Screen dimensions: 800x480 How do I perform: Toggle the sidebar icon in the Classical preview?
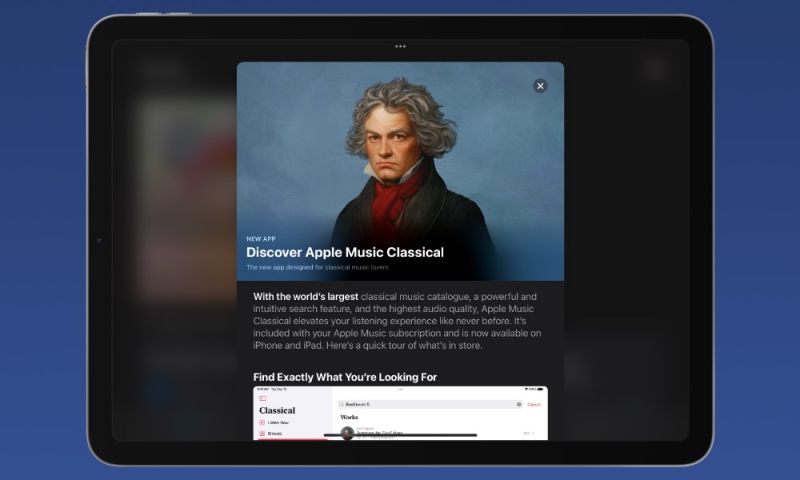click(x=263, y=398)
